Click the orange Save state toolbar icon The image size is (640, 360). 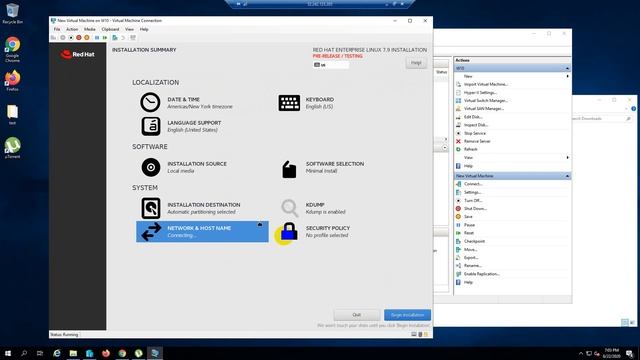click(87, 38)
